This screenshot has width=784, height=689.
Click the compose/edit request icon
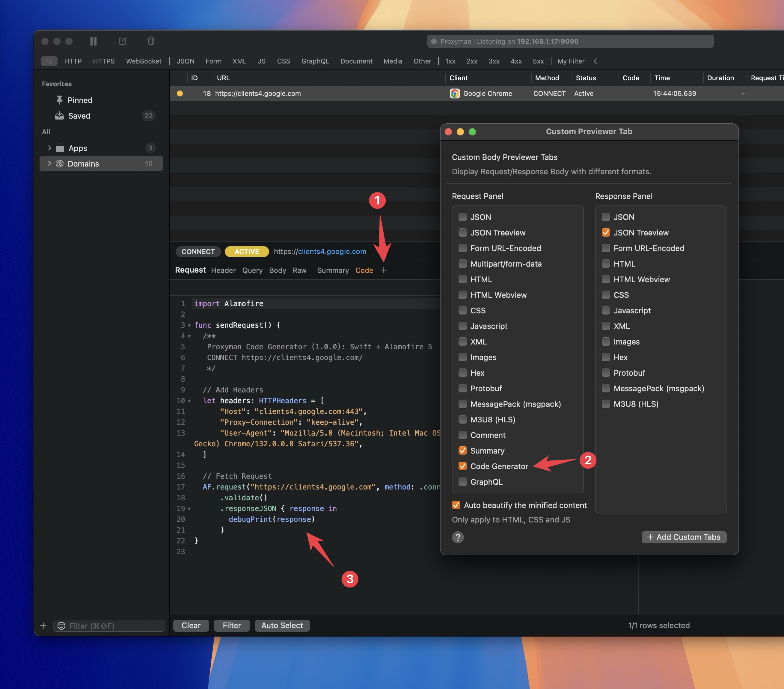(122, 41)
